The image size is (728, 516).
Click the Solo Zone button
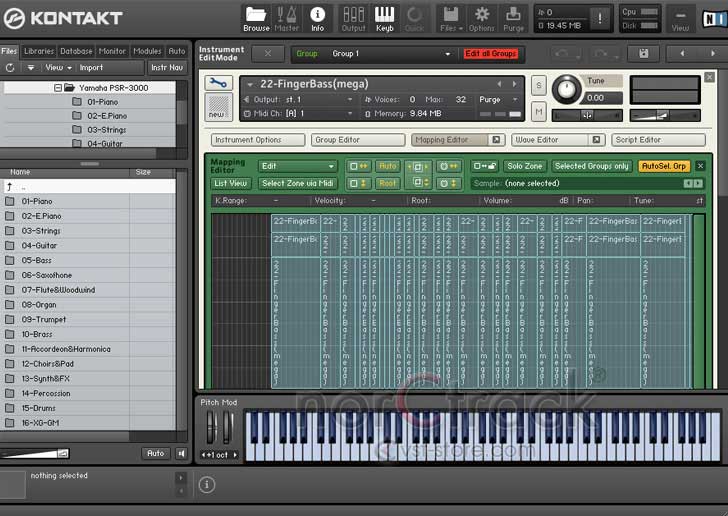[524, 166]
